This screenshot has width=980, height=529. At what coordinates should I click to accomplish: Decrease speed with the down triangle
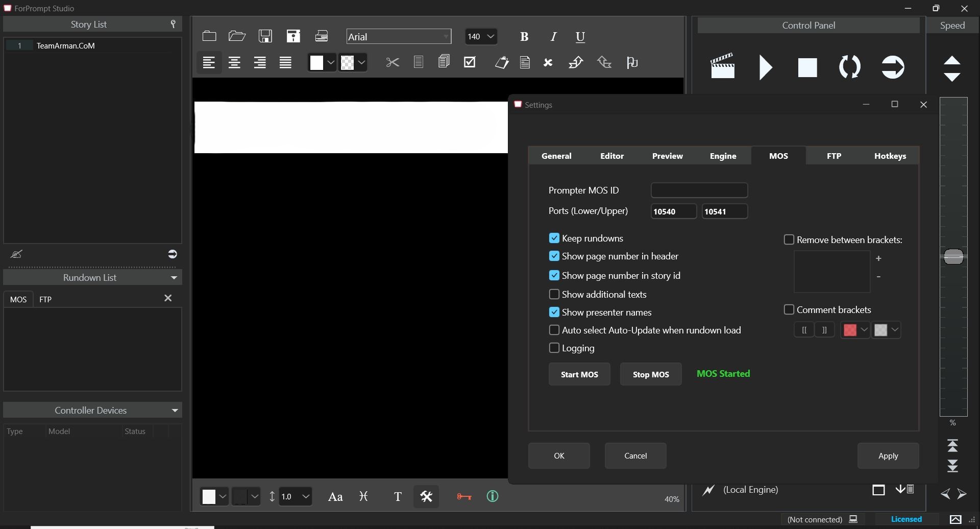click(x=952, y=77)
